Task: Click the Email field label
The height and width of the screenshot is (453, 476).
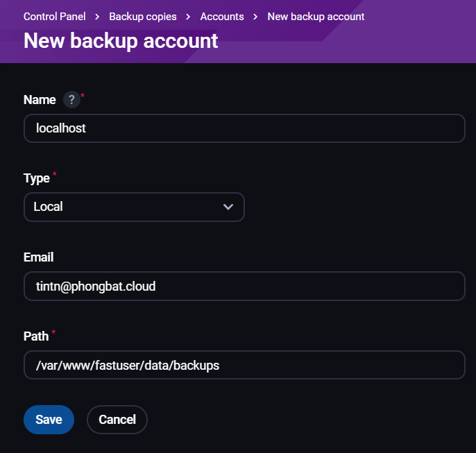Action: pyautogui.click(x=39, y=257)
